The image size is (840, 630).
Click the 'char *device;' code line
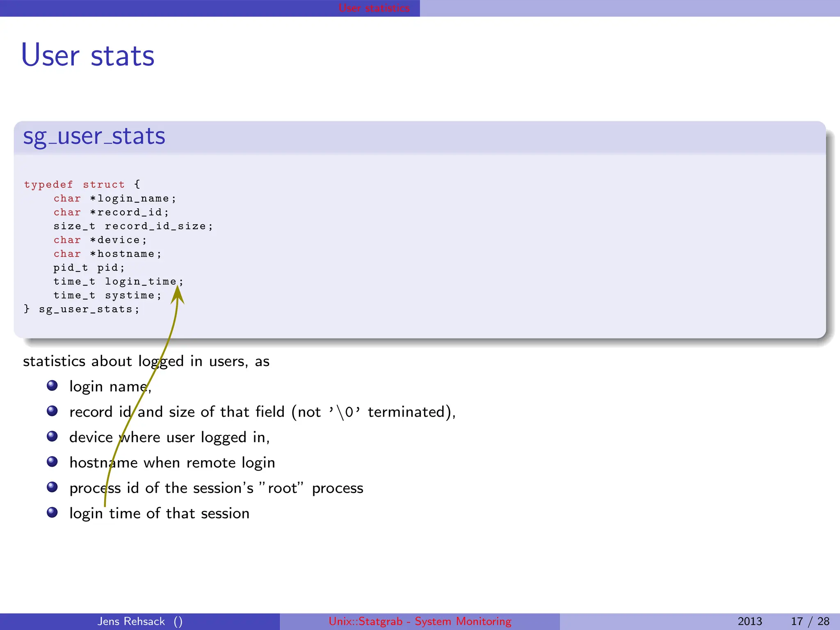click(100, 240)
